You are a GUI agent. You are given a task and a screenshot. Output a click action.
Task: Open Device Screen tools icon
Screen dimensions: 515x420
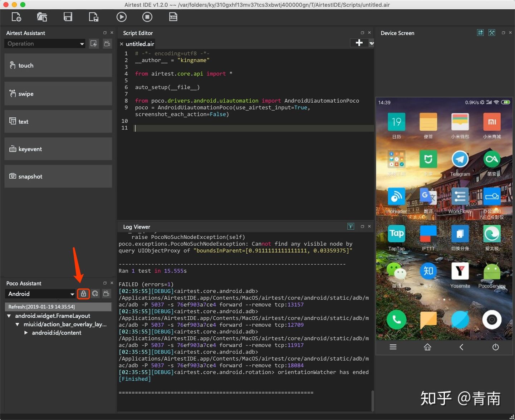point(492,33)
